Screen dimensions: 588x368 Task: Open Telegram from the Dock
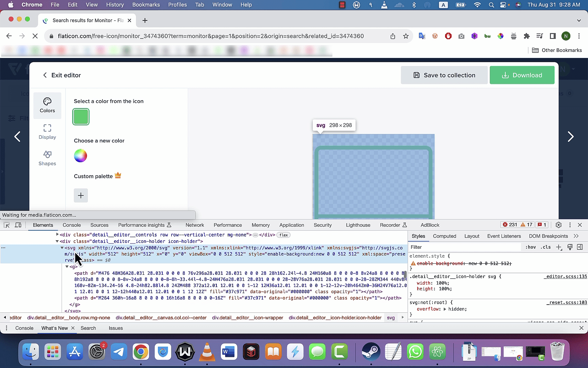coord(119,352)
